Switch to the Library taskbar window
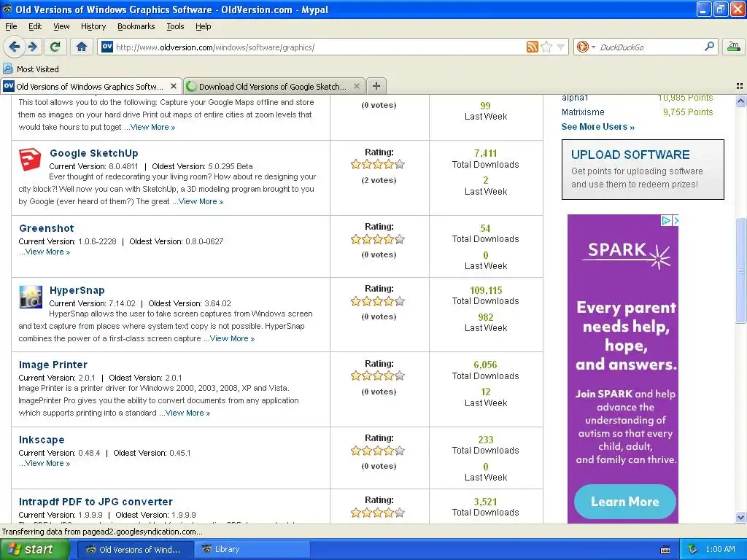747x560 pixels. click(252, 550)
